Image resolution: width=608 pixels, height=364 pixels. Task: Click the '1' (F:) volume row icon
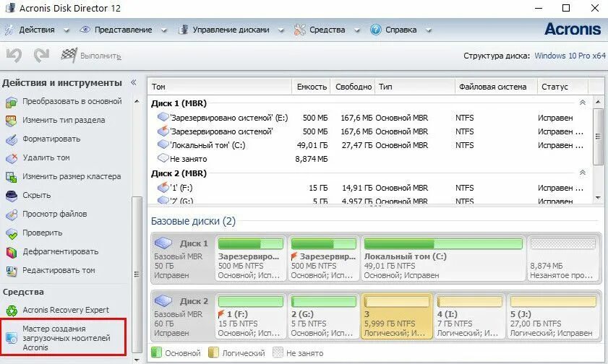point(163,187)
